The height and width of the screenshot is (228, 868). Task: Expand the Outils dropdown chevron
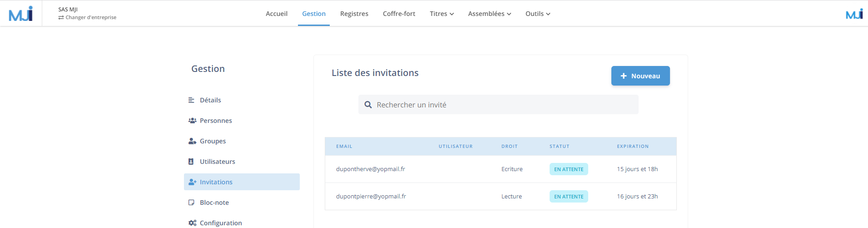pos(548,14)
